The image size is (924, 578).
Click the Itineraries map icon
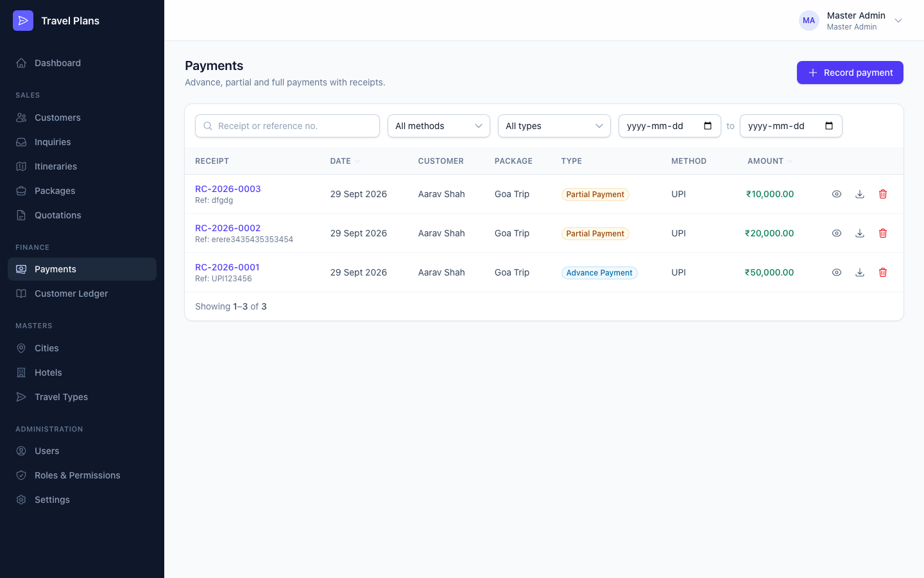point(21,166)
